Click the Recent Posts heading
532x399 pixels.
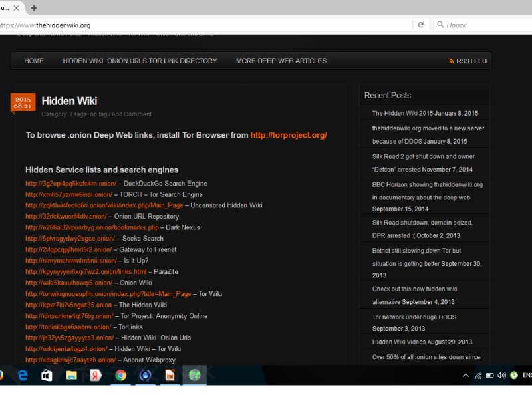pyautogui.click(x=388, y=96)
